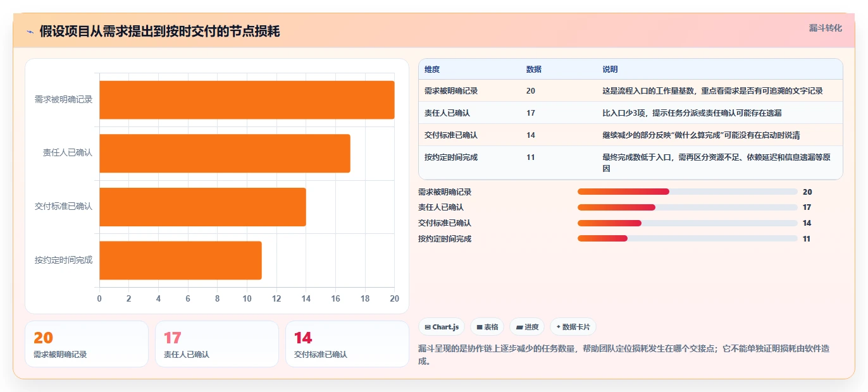Viewport: 868px width, 392px height.
Task: Click the panel title 假设项目从需求提出到按时交付的节点损耗
Action: (x=159, y=32)
